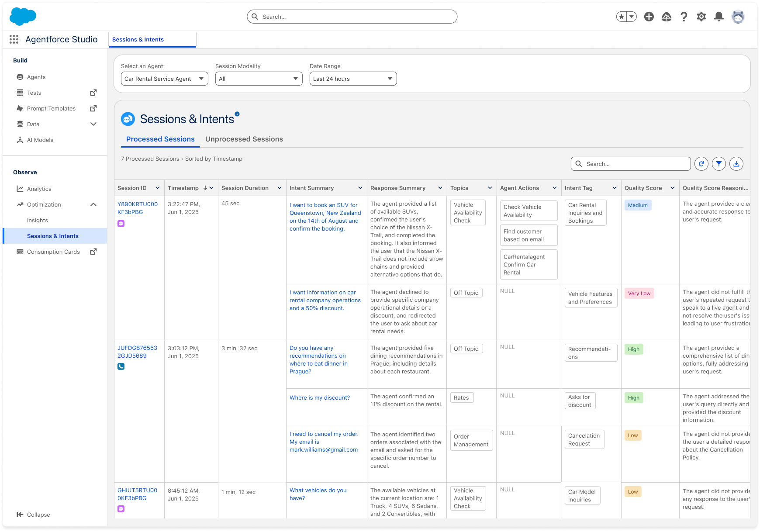760x532 pixels.
Task: Sort by the Timestamp column arrow
Action: tap(205, 188)
